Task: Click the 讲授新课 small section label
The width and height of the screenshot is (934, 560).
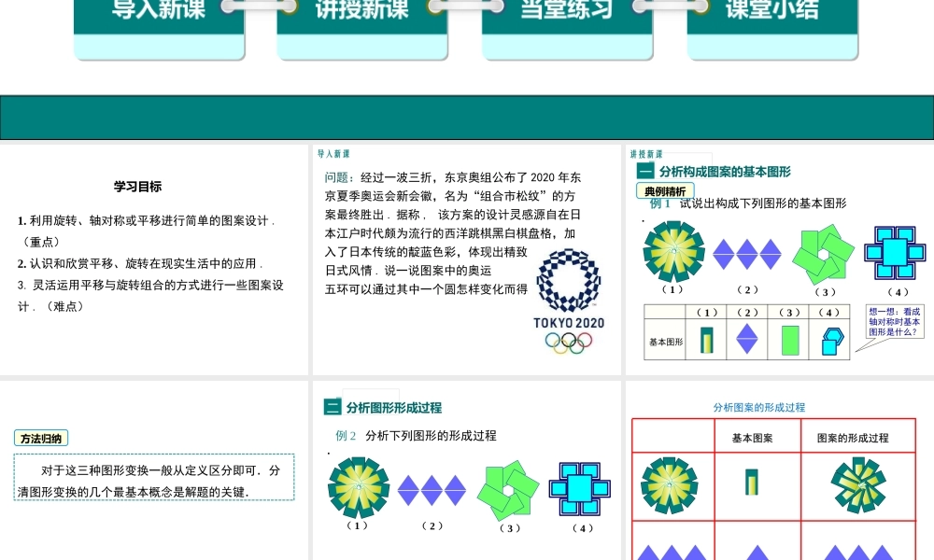Action: pos(646,154)
